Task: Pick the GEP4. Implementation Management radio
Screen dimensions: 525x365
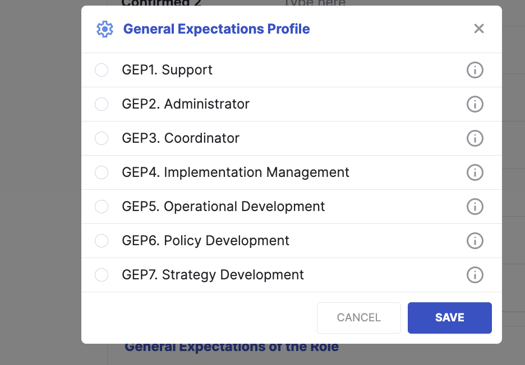Action: point(101,172)
